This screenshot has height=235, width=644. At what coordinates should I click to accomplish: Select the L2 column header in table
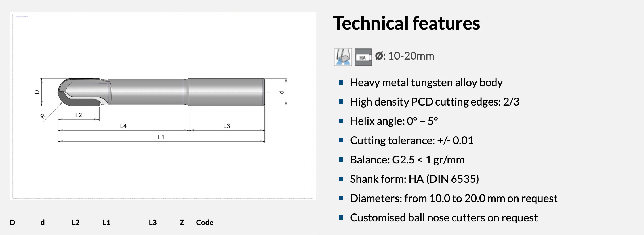pyautogui.click(x=75, y=223)
